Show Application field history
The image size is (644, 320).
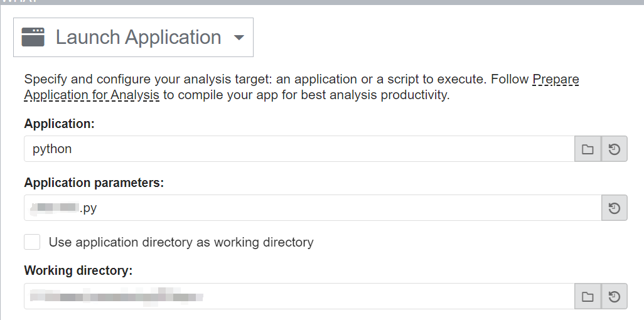[x=614, y=149]
